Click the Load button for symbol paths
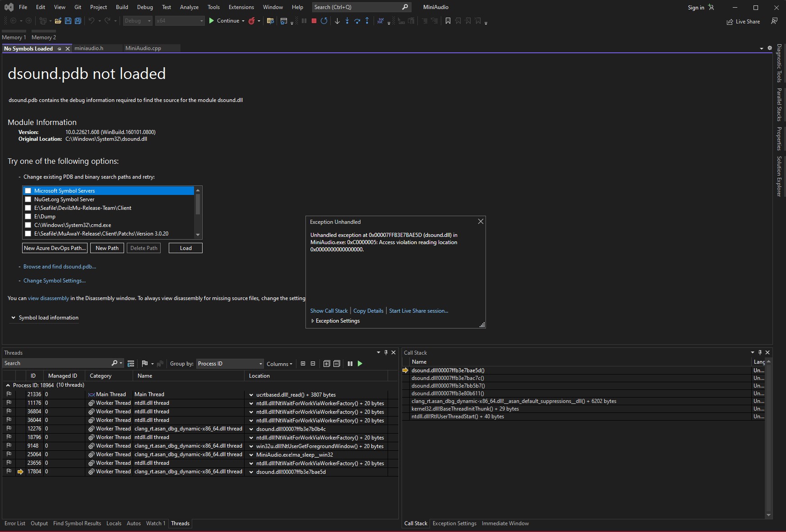 tap(185, 248)
